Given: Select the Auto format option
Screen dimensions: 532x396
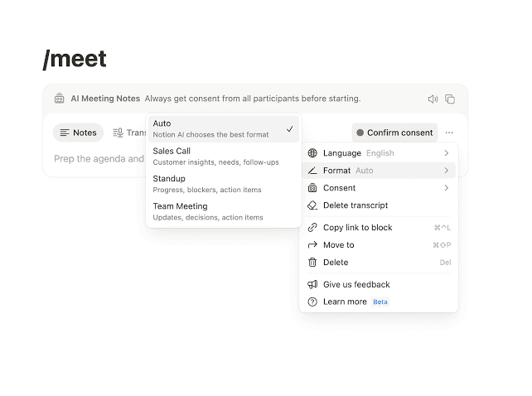Looking at the screenshot, I should tap(224, 129).
